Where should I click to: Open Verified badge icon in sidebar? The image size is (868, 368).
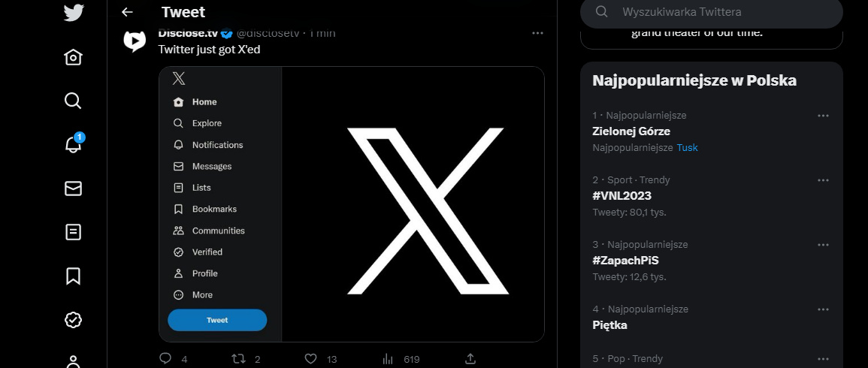73,319
